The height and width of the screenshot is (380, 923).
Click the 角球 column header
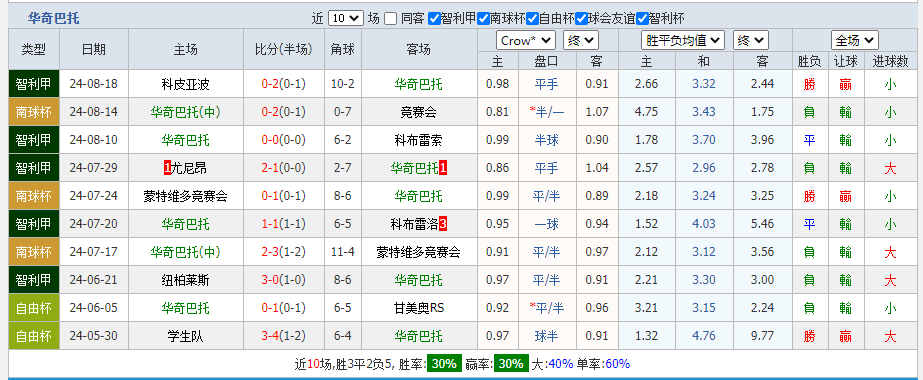[343, 49]
